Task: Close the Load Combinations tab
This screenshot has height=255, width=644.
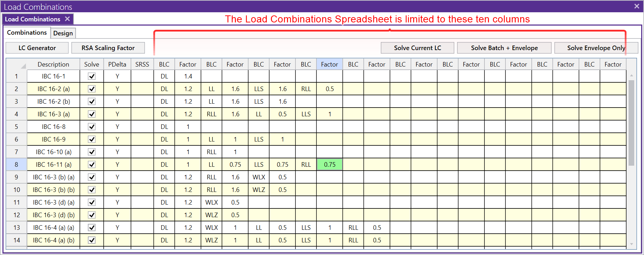Action: click(67, 19)
